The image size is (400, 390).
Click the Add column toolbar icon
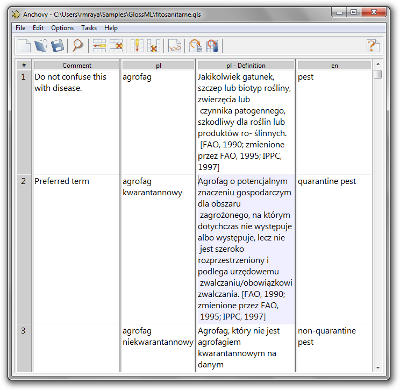tap(137, 45)
